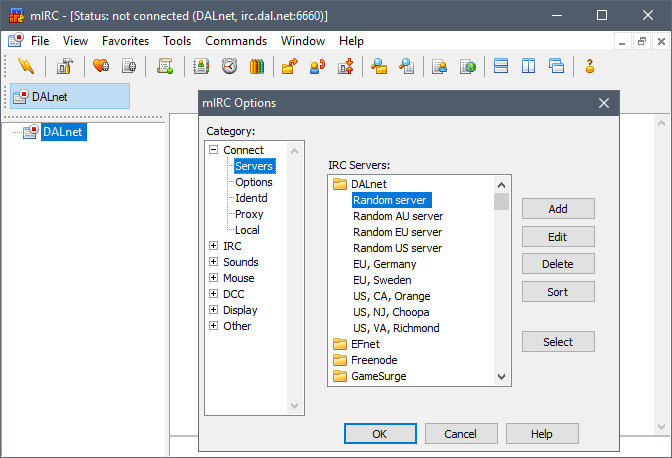672x458 pixels.
Task: Expand the DCC category
Action: (213, 293)
